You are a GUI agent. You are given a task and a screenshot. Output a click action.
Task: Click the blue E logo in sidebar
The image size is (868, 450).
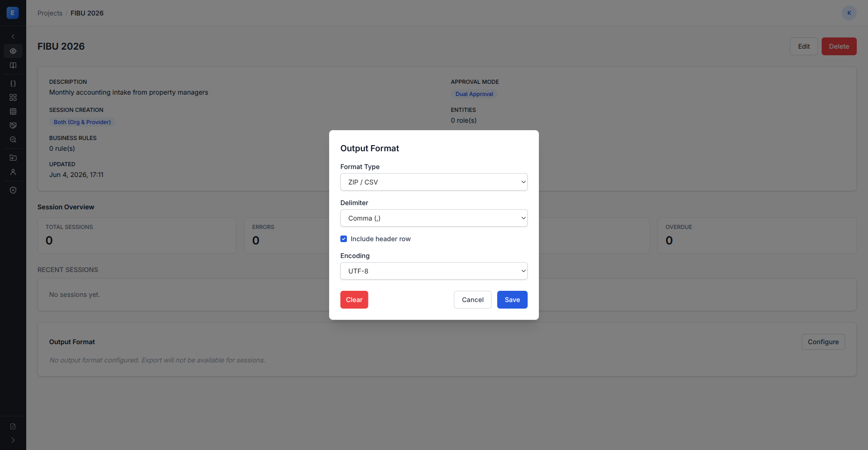click(x=13, y=13)
